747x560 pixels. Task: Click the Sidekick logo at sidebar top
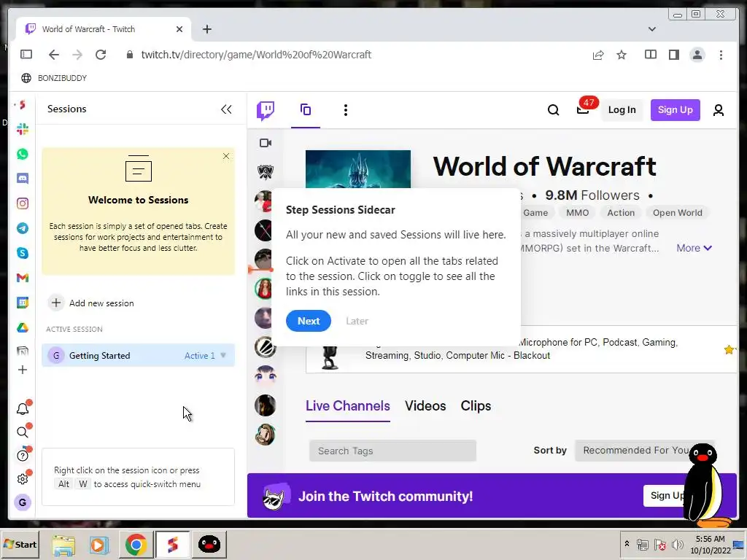pos(23,105)
